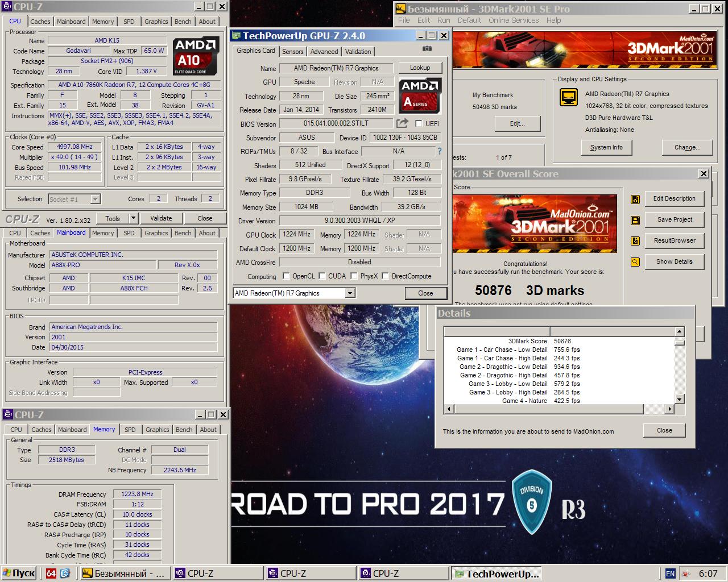
Task: Click the AMD A-Series logo in GPU-Z
Action: tap(420, 95)
